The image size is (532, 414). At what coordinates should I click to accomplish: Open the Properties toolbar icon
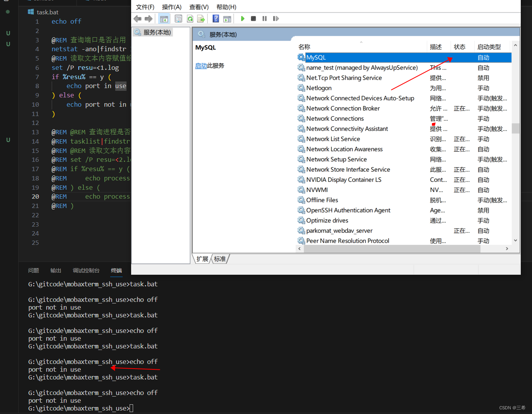178,19
